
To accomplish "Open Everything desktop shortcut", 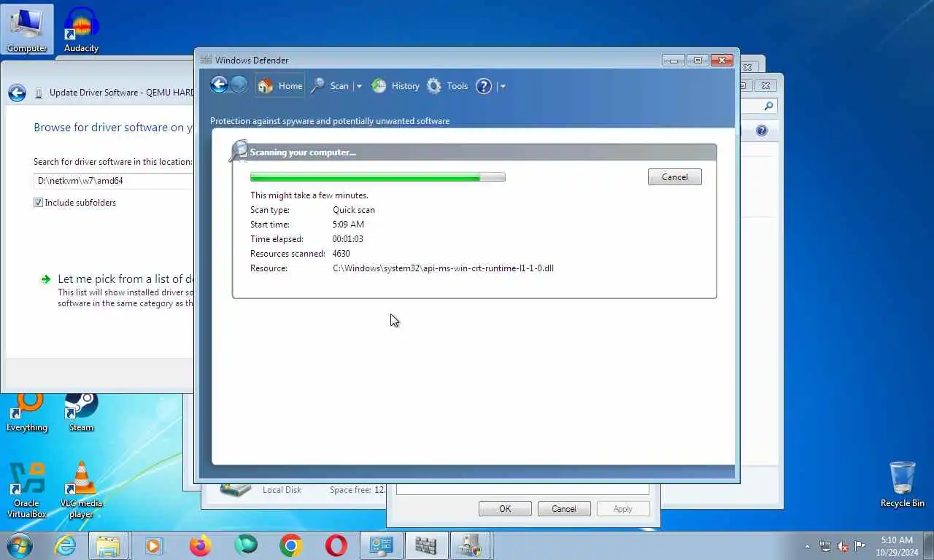I will click(27, 413).
